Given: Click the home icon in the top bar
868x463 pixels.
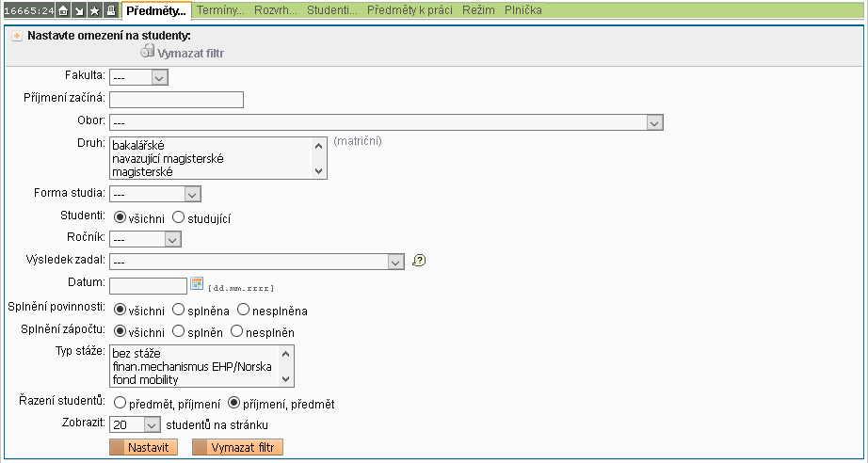Looking at the screenshot, I should click(x=63, y=10).
